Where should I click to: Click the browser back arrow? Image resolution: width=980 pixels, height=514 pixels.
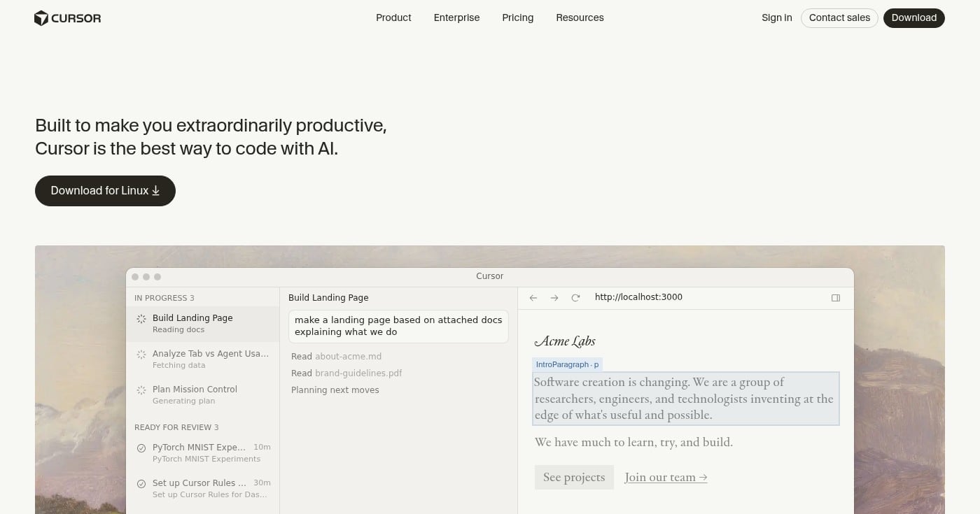tap(533, 297)
